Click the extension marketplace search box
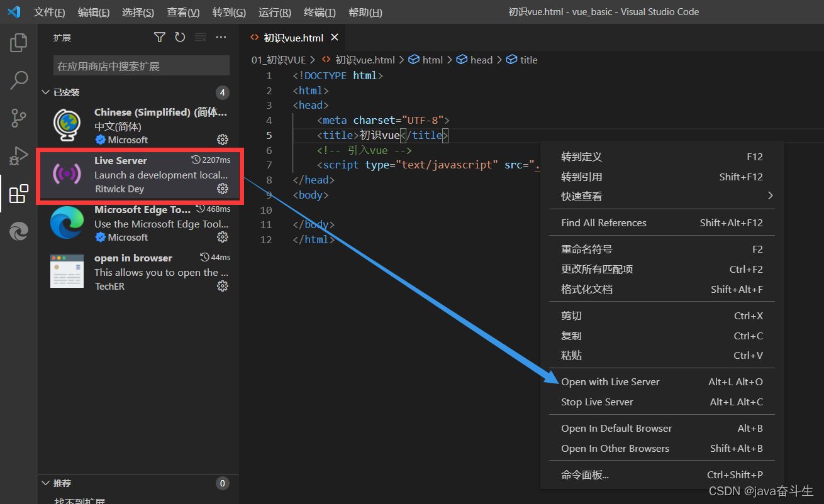Screen dimensions: 824x504 (142, 66)
